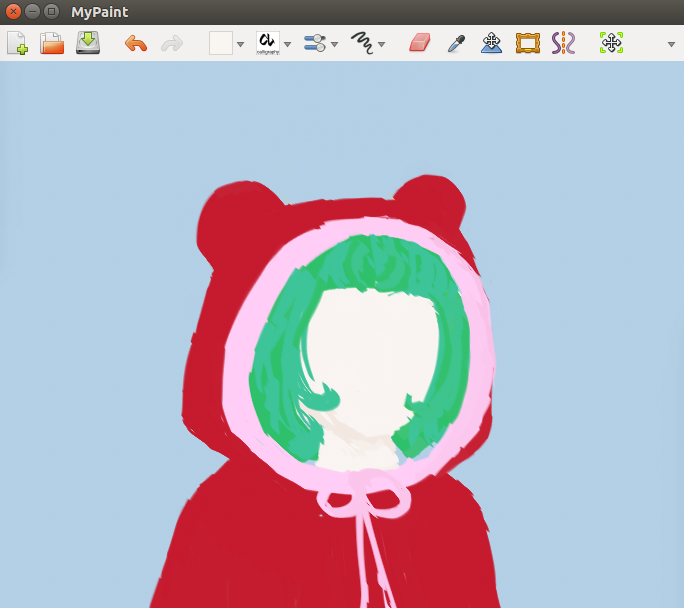The width and height of the screenshot is (684, 608).
Task: Pick a color with the eyedropper tool
Action: [x=455, y=43]
